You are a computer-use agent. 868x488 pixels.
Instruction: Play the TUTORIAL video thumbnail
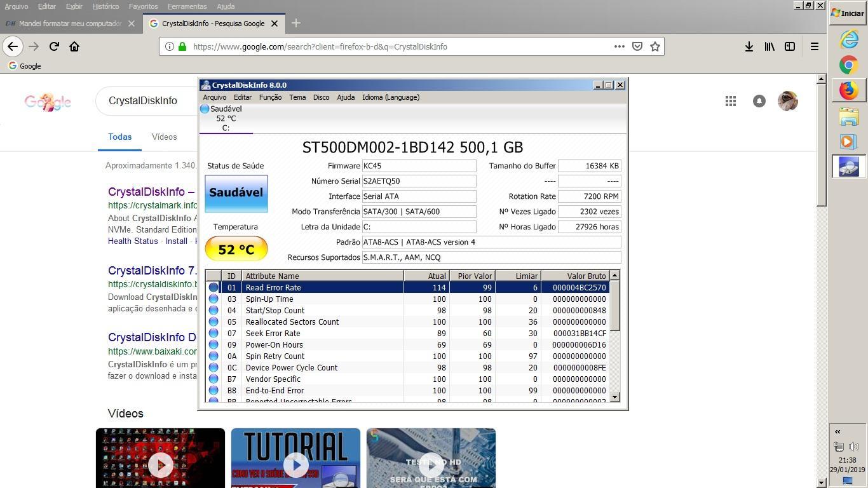pyautogui.click(x=295, y=458)
